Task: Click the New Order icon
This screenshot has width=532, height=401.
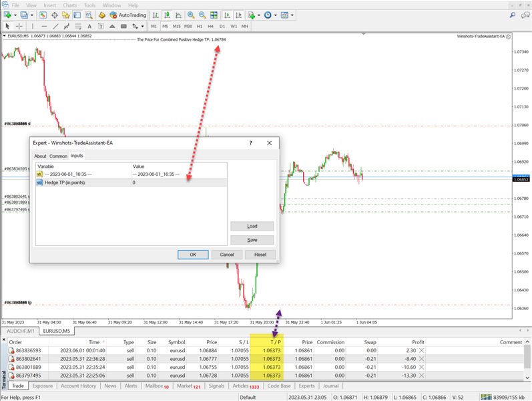Action: 101,15
